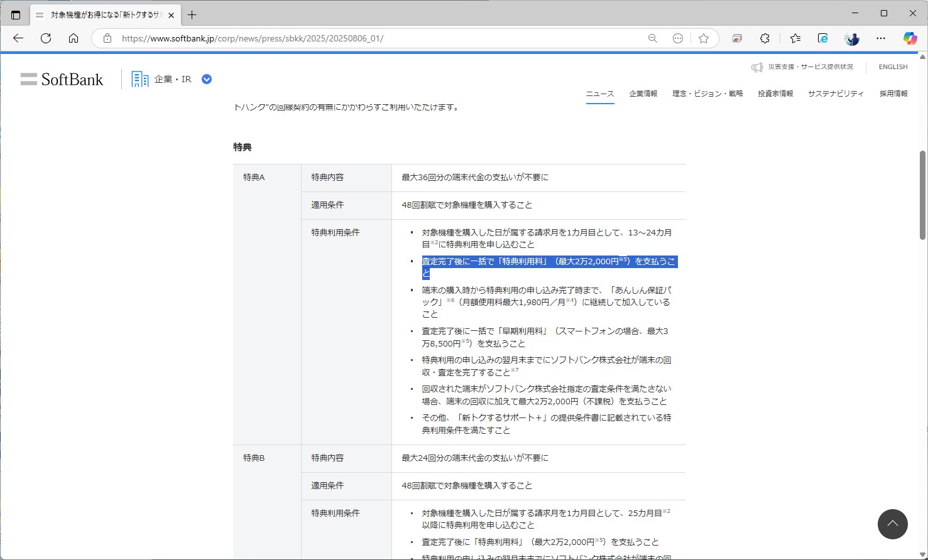Click the 特典B table cell
928x560 pixels.
(x=267, y=502)
